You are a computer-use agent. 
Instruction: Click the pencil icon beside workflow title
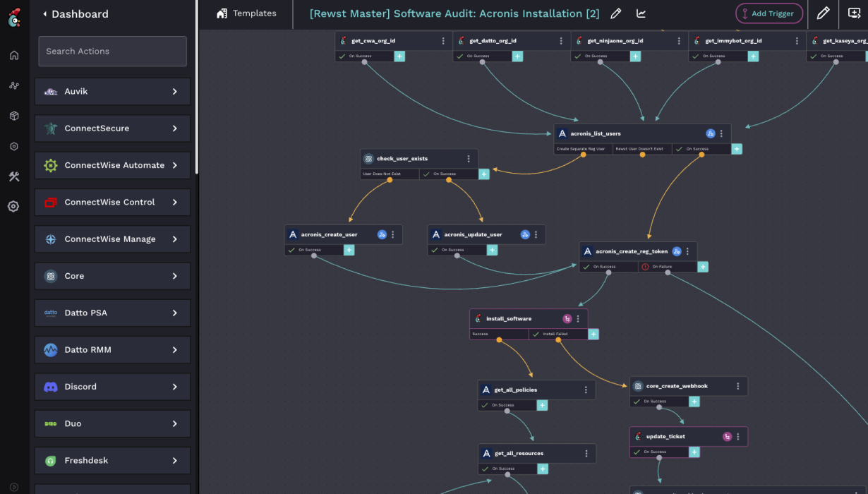click(x=616, y=13)
